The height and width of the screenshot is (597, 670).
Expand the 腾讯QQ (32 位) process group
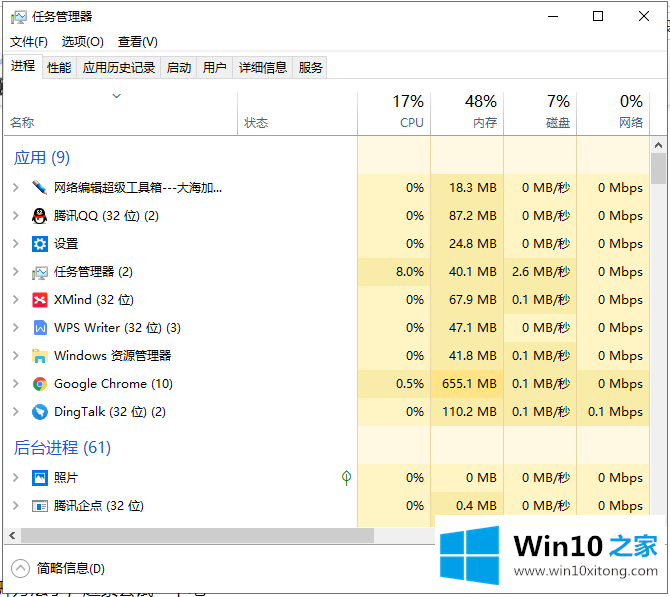click(x=16, y=216)
